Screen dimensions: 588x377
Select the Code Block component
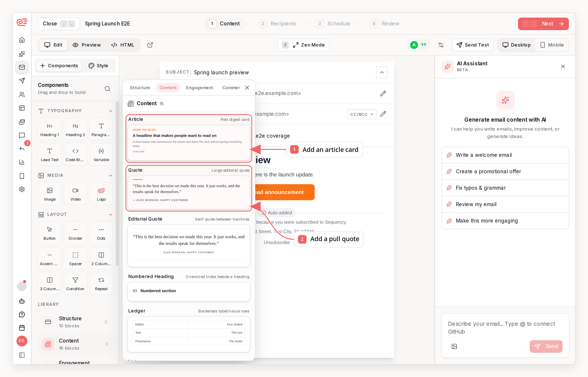[75, 154]
